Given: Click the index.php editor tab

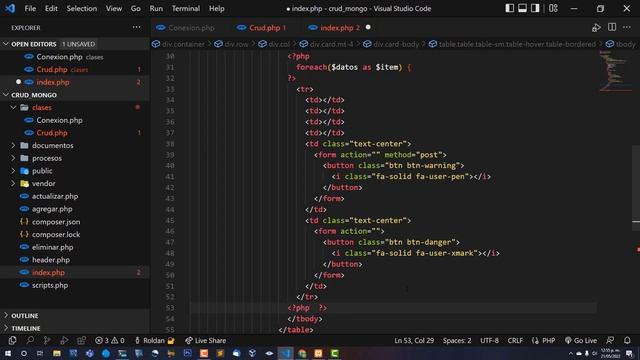Looking at the screenshot, I should pos(337,28).
